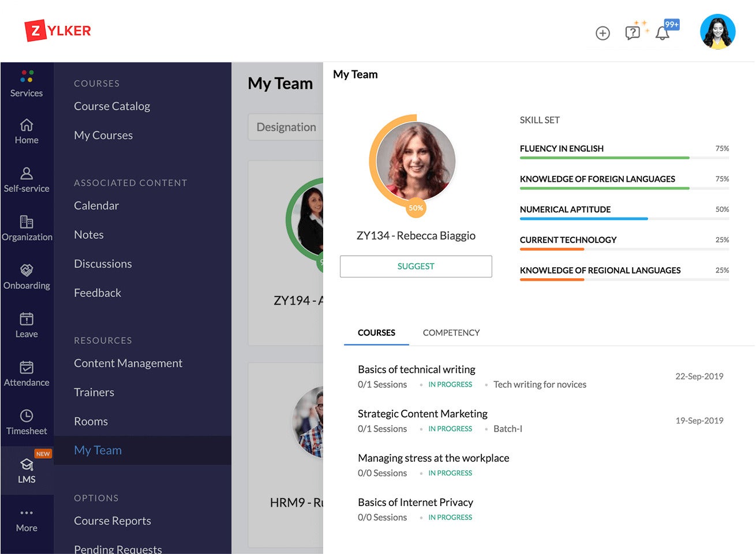Expand the More sidebar menu
The image size is (756, 554).
(x=27, y=514)
